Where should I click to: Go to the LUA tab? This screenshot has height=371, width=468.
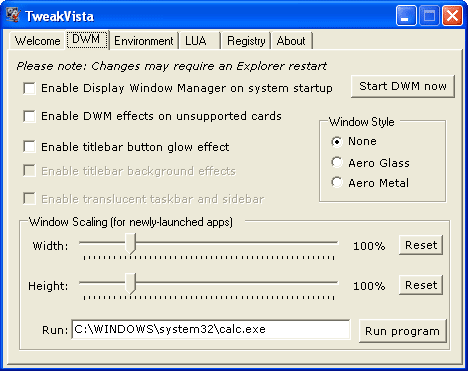click(200, 41)
